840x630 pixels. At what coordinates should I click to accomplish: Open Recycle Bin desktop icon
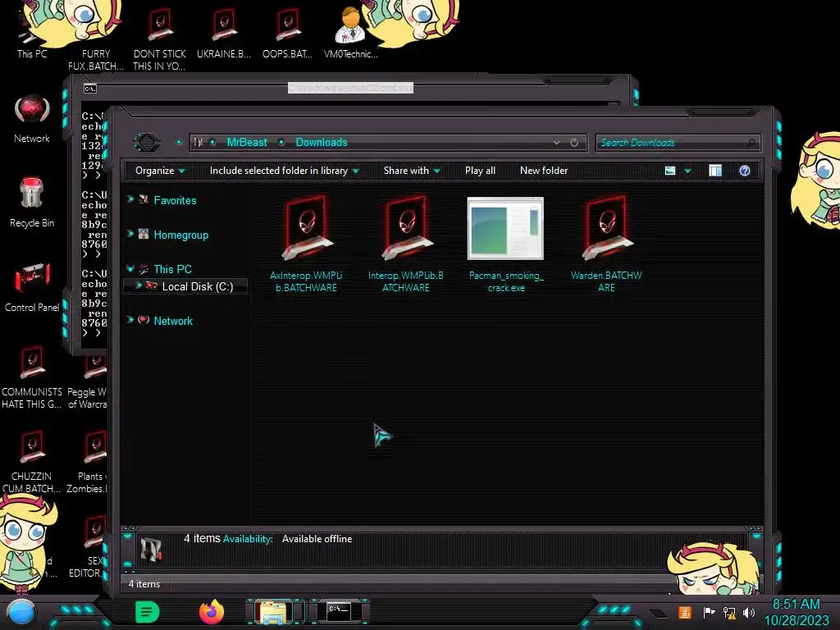pyautogui.click(x=32, y=203)
